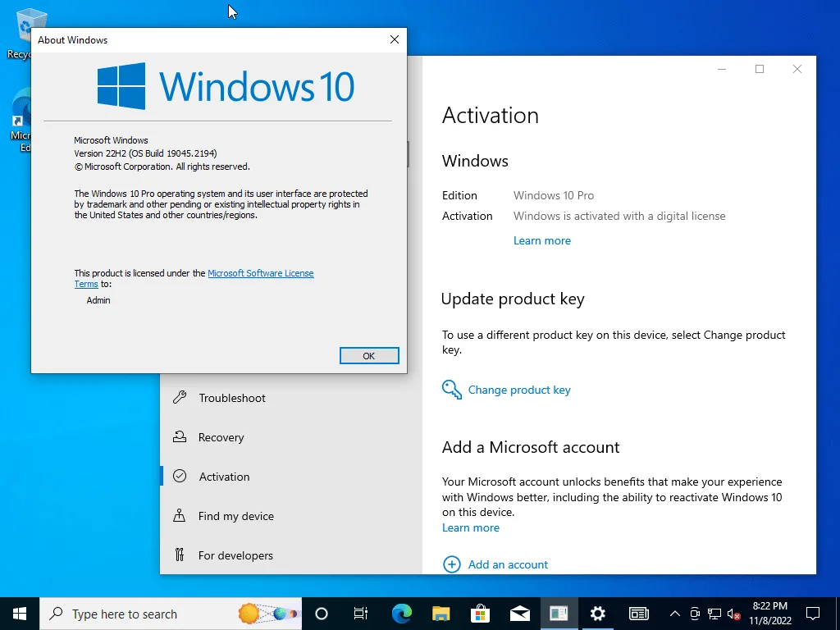Screen dimensions: 840x630
Task: Select Troubleshoot in Settings sidebar
Action: tap(291, 398)
